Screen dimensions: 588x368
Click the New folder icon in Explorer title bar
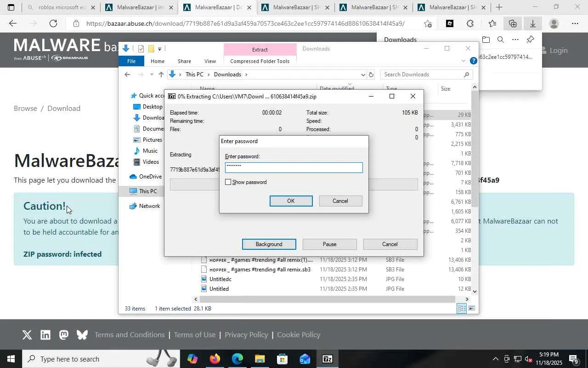151,49
